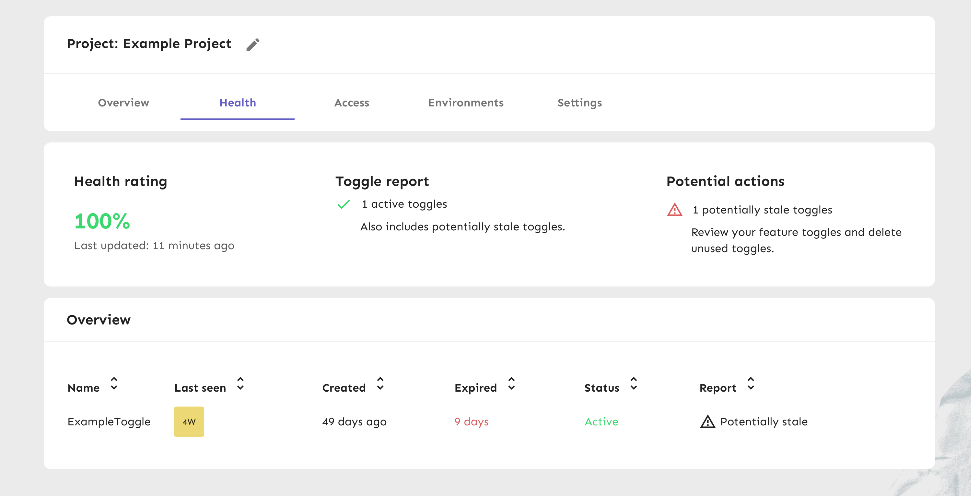Toggle sort order on Status column
The height and width of the screenshot is (500, 980).
click(634, 384)
